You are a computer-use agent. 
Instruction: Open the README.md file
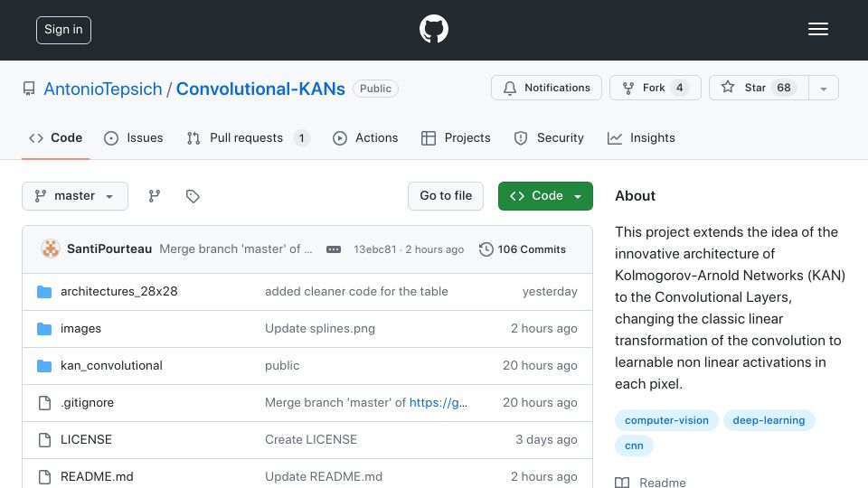pyautogui.click(x=97, y=477)
